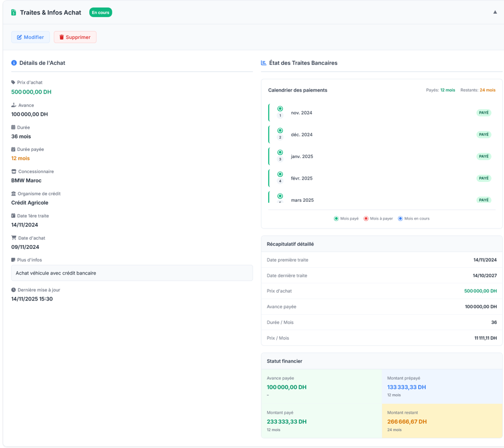
Task: Select the nov. 2024 payment radio marker
Action: pyautogui.click(x=280, y=109)
